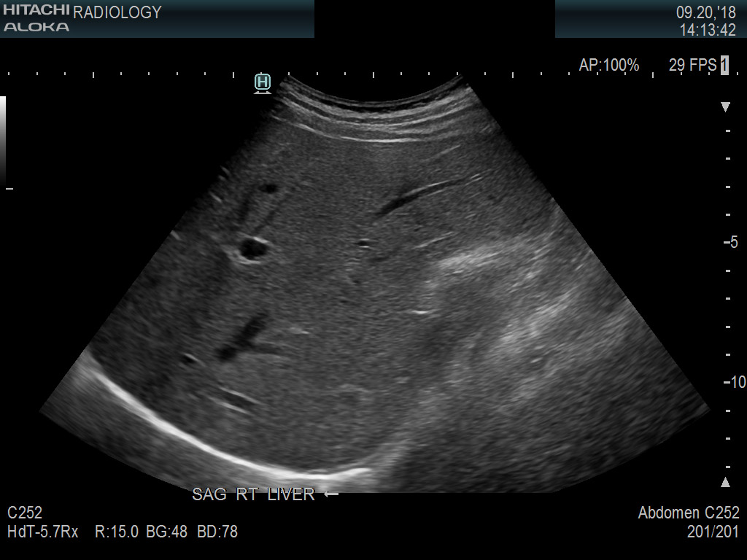Click the RADIOLOGY header text
The width and height of the screenshot is (747, 560).
click(117, 12)
